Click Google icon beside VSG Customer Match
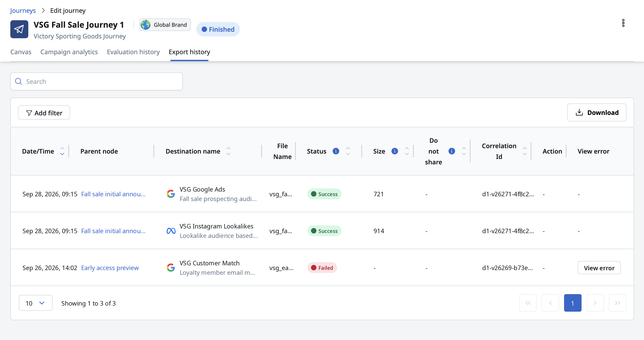This screenshot has height=340, width=644. coord(171,268)
